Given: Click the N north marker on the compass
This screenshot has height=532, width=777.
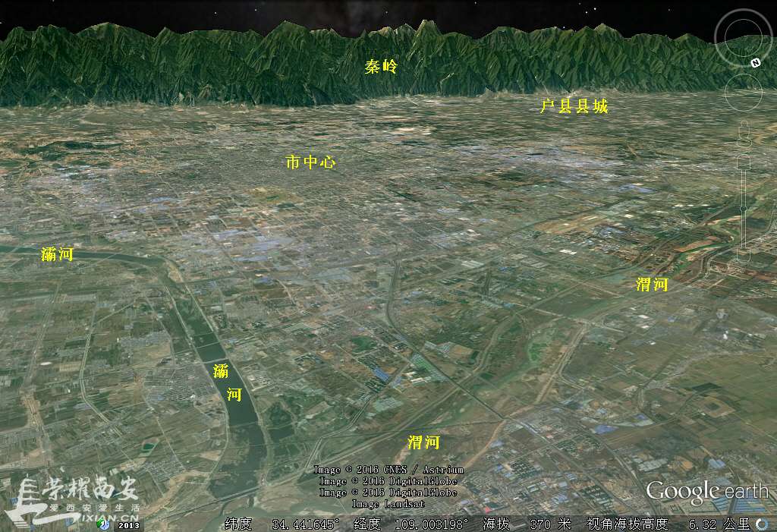Looking at the screenshot, I should tap(756, 63).
